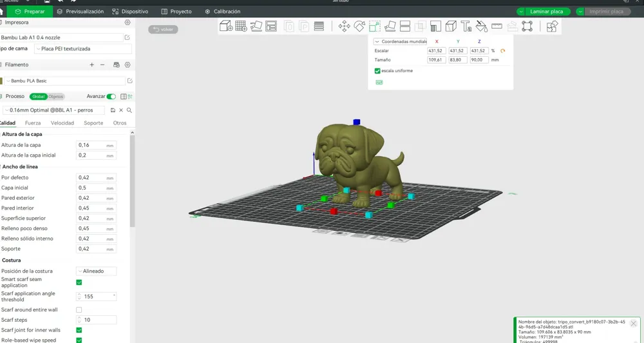The width and height of the screenshot is (644, 343).
Task: Click the Split to objects icon
Action: coord(289,26)
